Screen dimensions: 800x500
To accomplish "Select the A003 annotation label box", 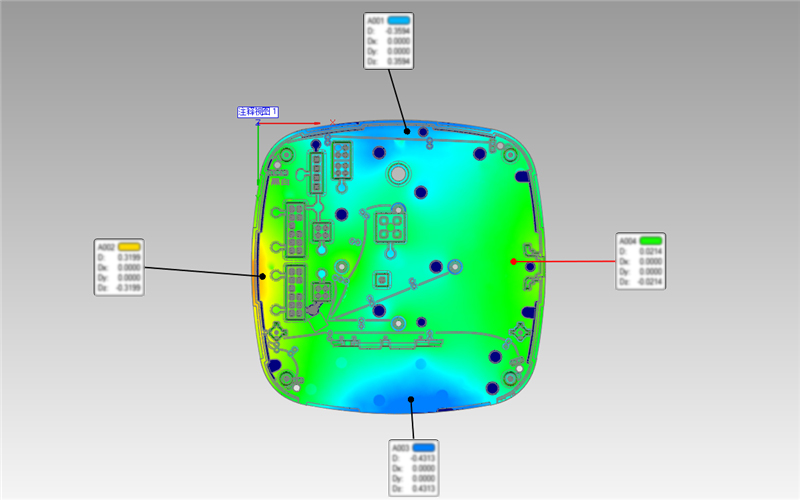I will pyautogui.click(x=414, y=468).
